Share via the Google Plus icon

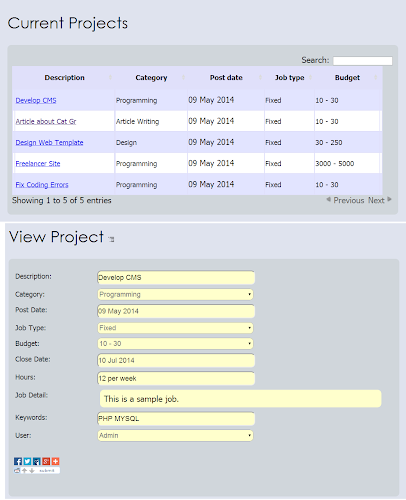[46, 461]
